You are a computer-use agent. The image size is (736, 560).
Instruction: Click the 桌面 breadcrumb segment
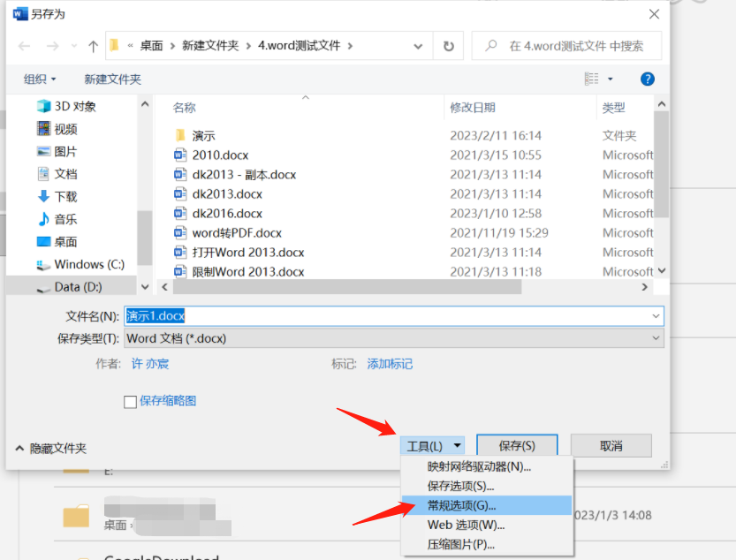[x=151, y=46]
